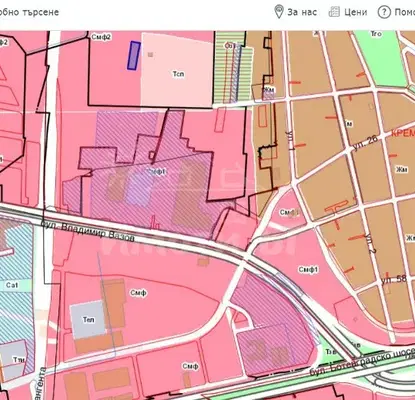
Task: Click the grey Тгп parcel on the map
Action: (88, 320)
